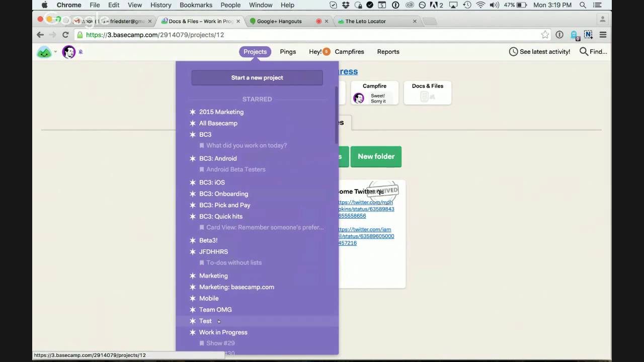Image resolution: width=644 pixels, height=362 pixels.
Task: Open the BC3: Android project
Action: [x=218, y=158]
